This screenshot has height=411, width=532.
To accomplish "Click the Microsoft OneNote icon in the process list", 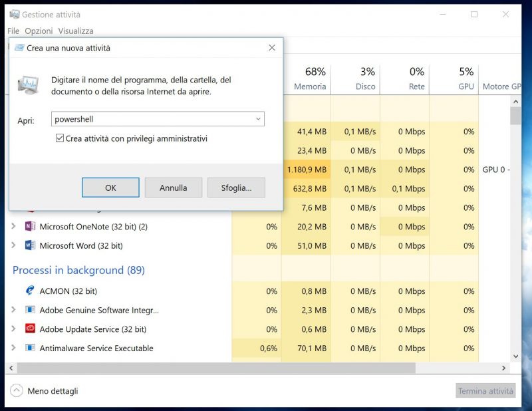I will coord(30,227).
